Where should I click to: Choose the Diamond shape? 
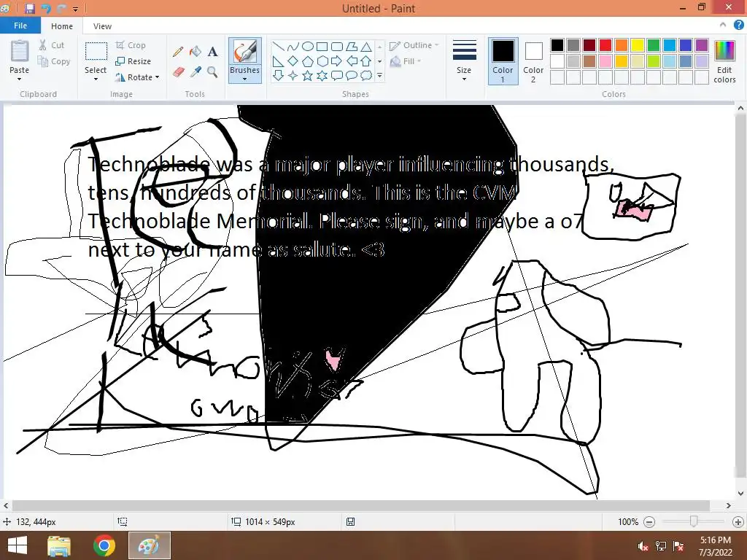tap(293, 61)
